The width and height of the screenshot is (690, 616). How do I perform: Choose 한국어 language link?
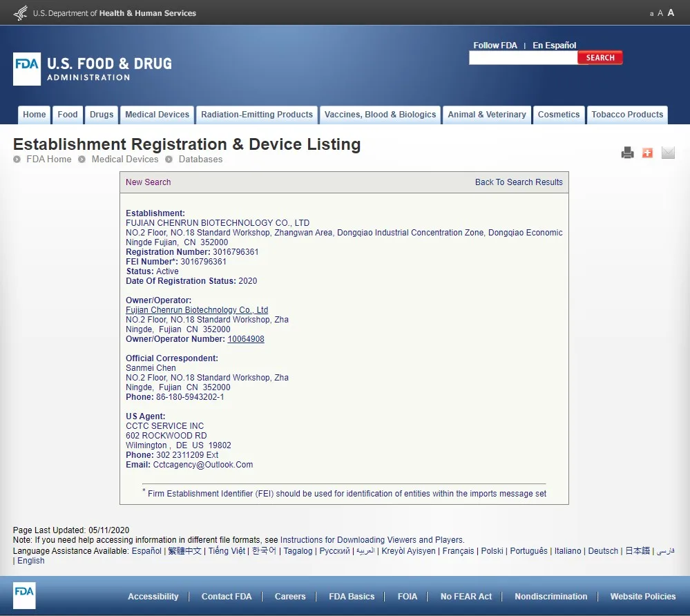[264, 551]
